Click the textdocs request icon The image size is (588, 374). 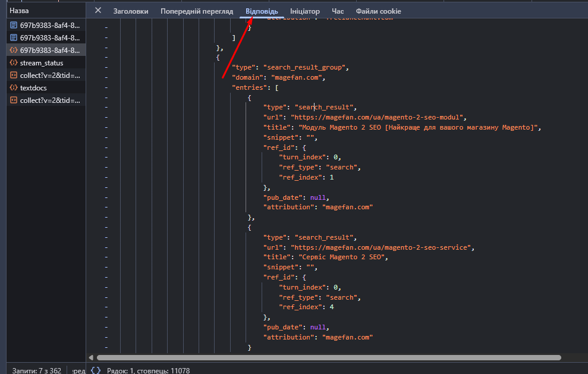[x=14, y=88]
